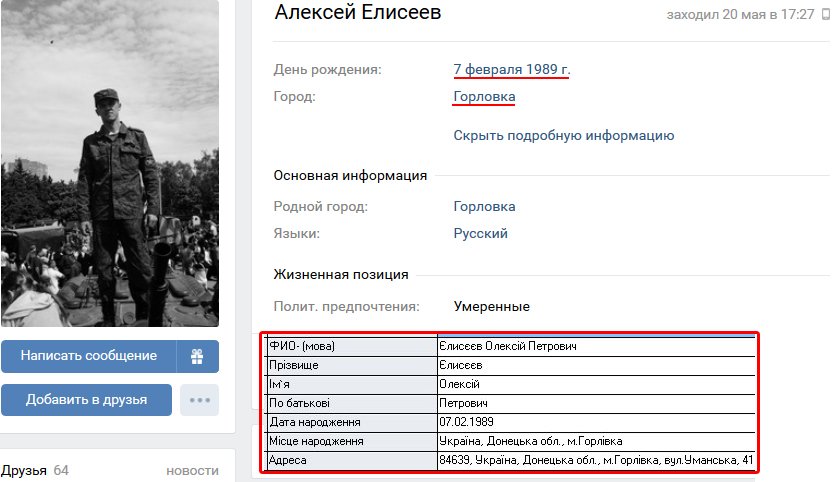This screenshot has width=837, height=482.
Task: Click the 'новости' link beside friends
Action: pyautogui.click(x=192, y=471)
